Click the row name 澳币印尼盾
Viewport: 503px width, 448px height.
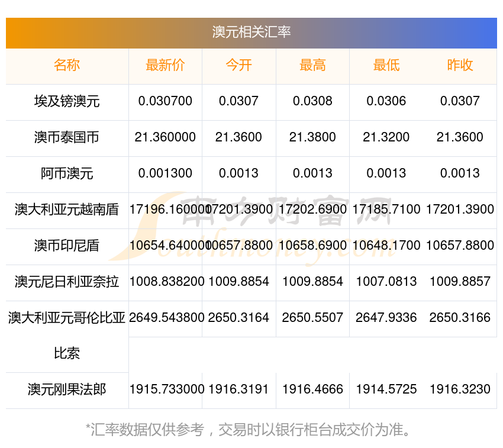67,246
